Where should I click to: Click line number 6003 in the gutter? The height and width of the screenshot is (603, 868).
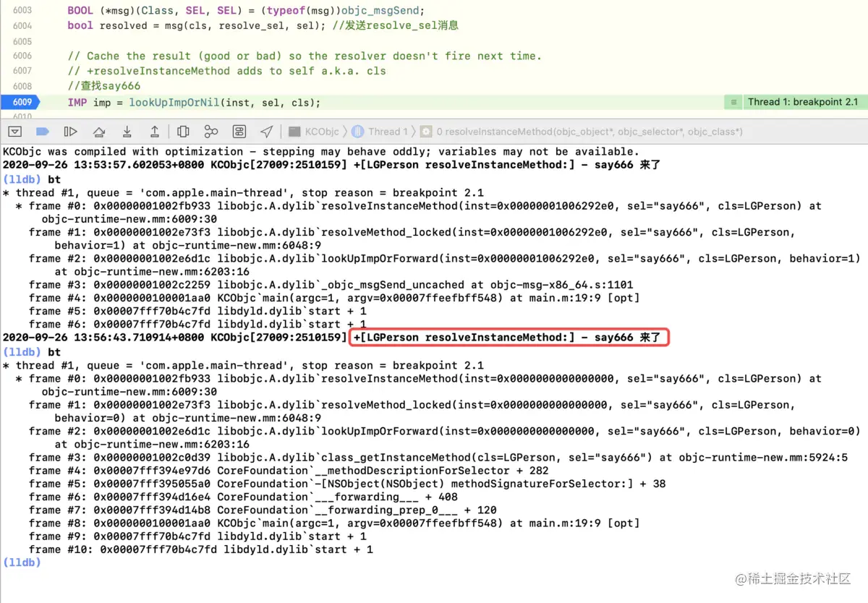pos(22,12)
